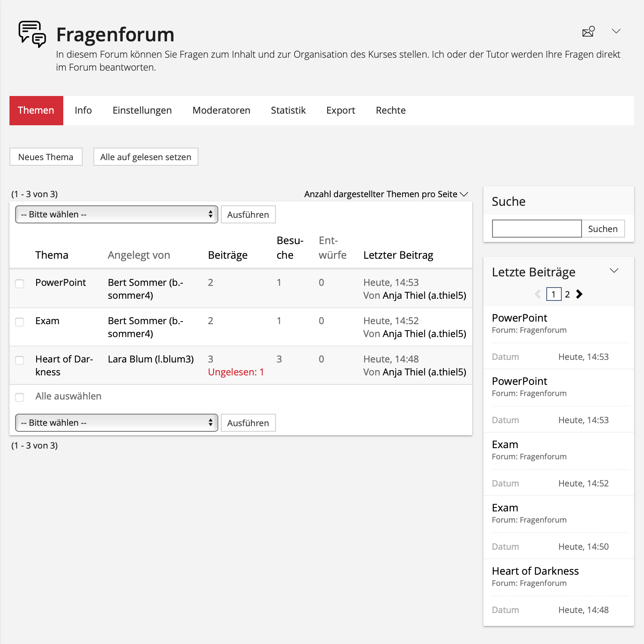The height and width of the screenshot is (644, 644).
Task: Open page 2 of Letzte Beiträge
Action: (x=567, y=294)
